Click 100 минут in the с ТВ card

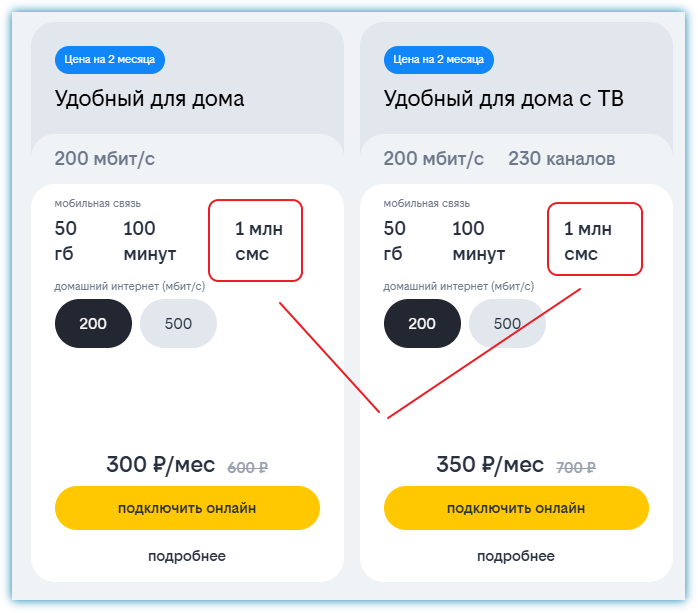click(x=482, y=241)
